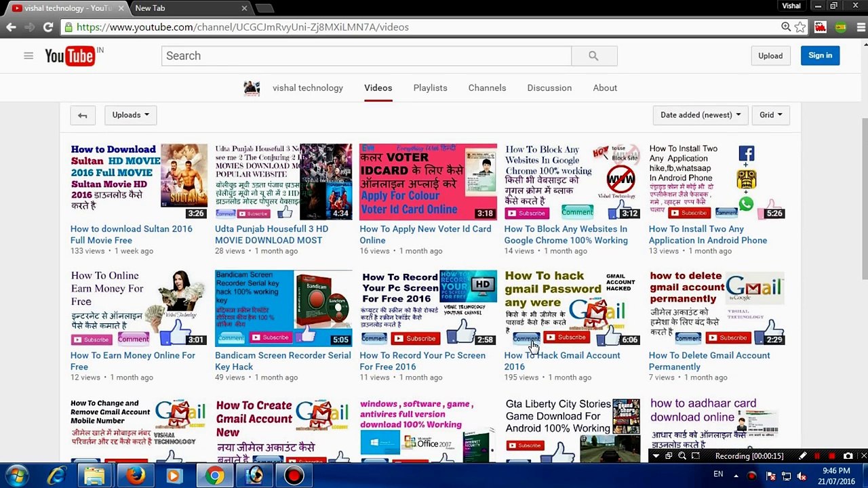Click the red train extension icon

pyautogui.click(x=821, y=27)
